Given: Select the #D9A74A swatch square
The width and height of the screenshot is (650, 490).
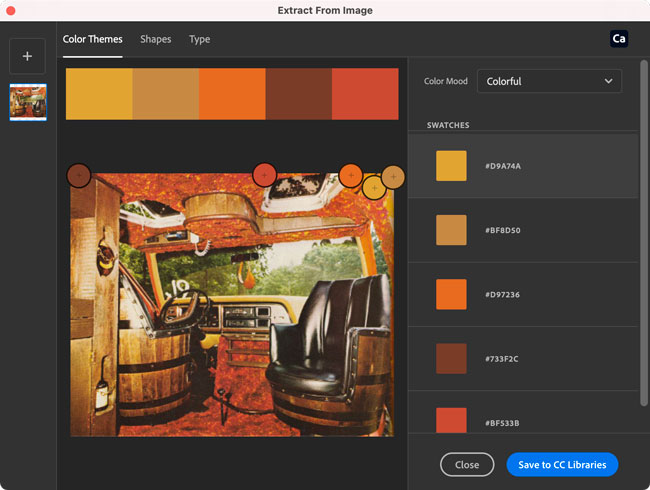Looking at the screenshot, I should [451, 166].
